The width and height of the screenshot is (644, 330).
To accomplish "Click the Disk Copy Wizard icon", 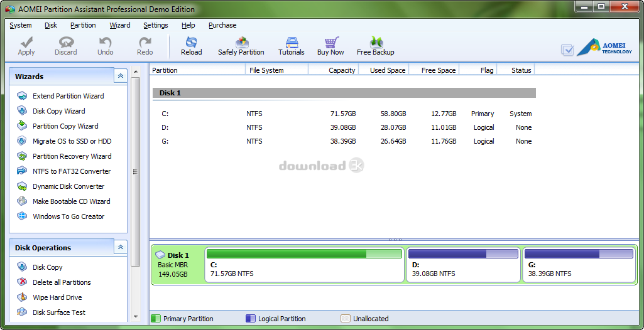I will click(22, 111).
